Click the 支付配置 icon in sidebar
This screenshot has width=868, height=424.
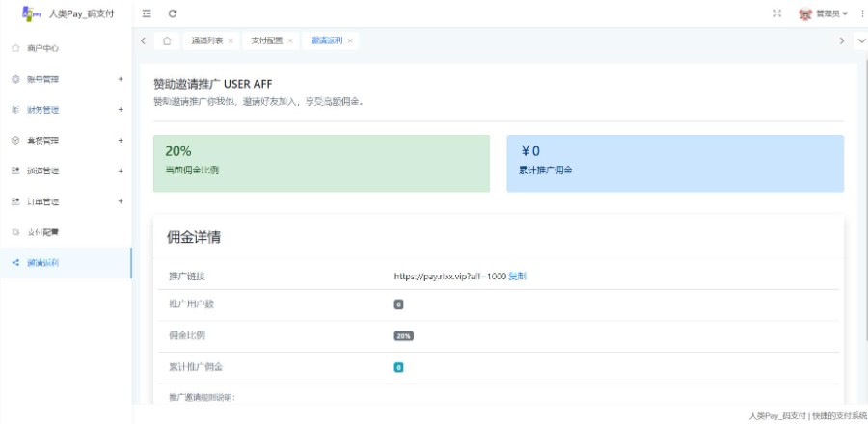15,232
